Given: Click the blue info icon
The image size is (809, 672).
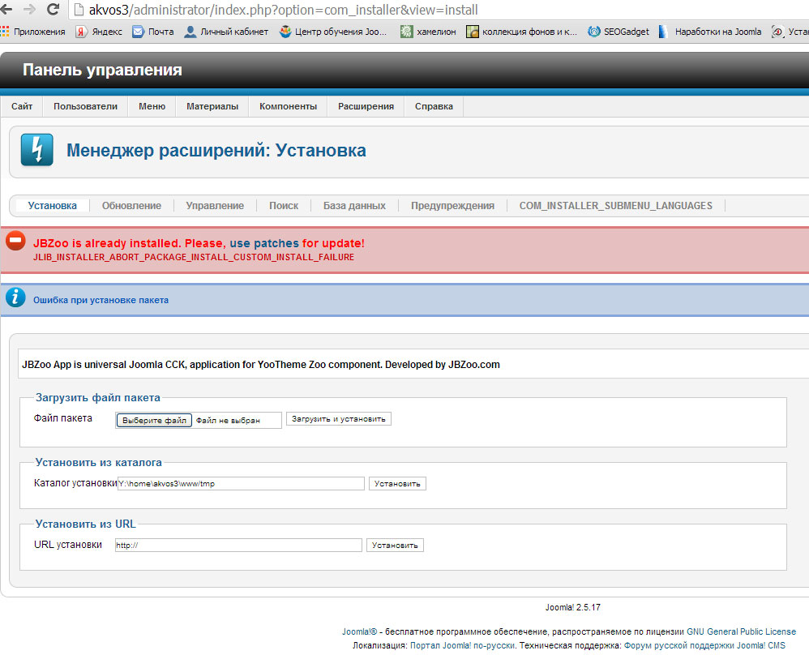Looking at the screenshot, I should [15, 297].
